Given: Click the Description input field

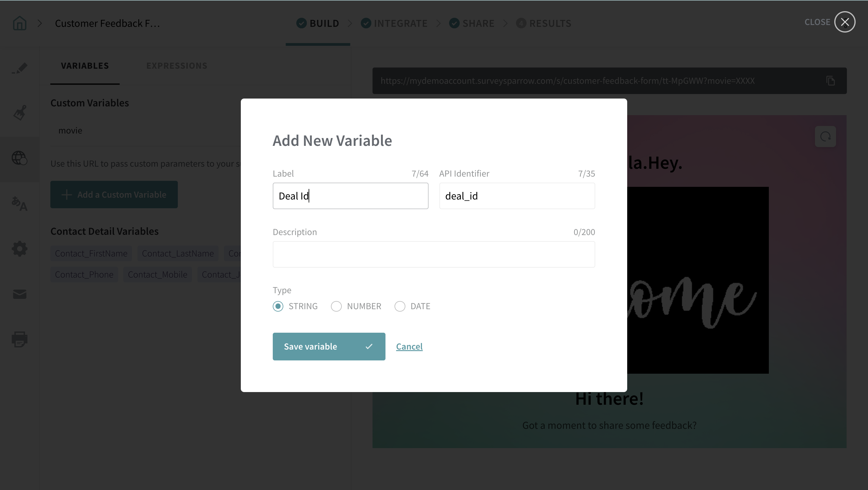Looking at the screenshot, I should tap(434, 254).
